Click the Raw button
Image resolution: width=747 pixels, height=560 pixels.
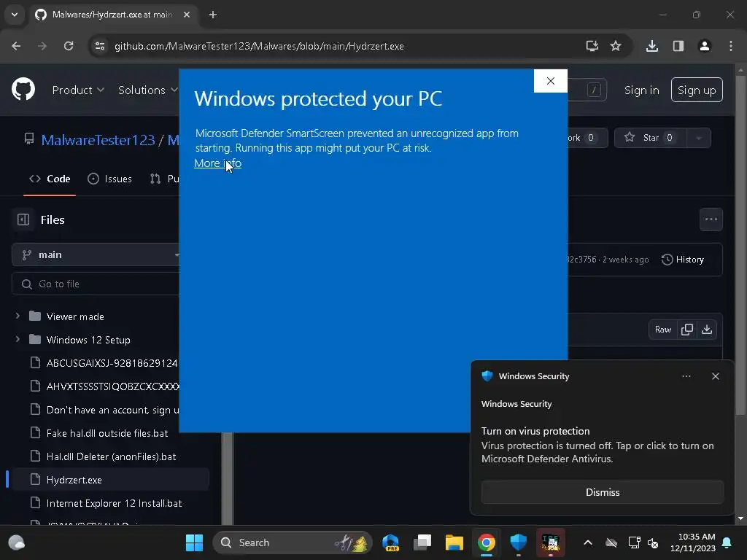[x=662, y=330]
